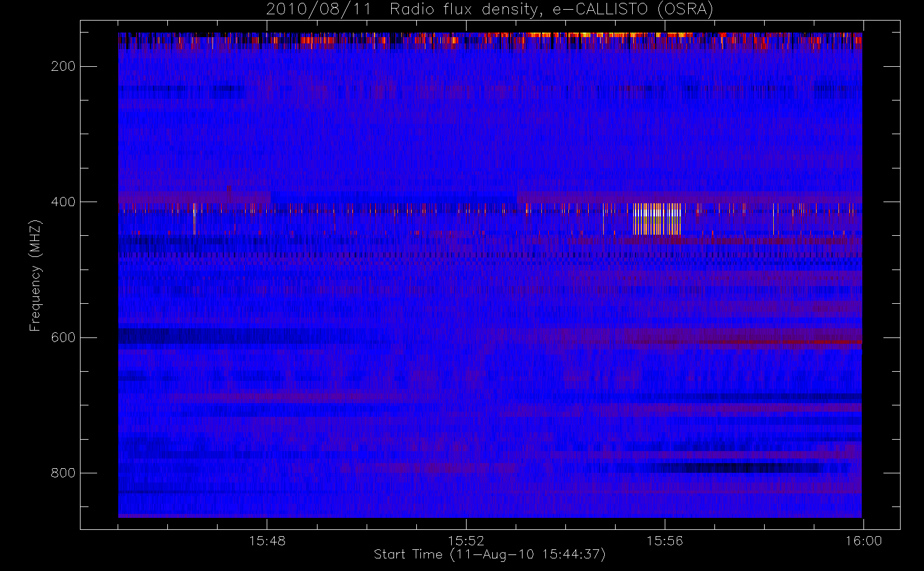Image resolution: width=924 pixels, height=571 pixels.
Task: Click the plot title "2010/08/11 Radio flux density, e-CALLISTO (OSRA)"
Action: click(x=489, y=10)
